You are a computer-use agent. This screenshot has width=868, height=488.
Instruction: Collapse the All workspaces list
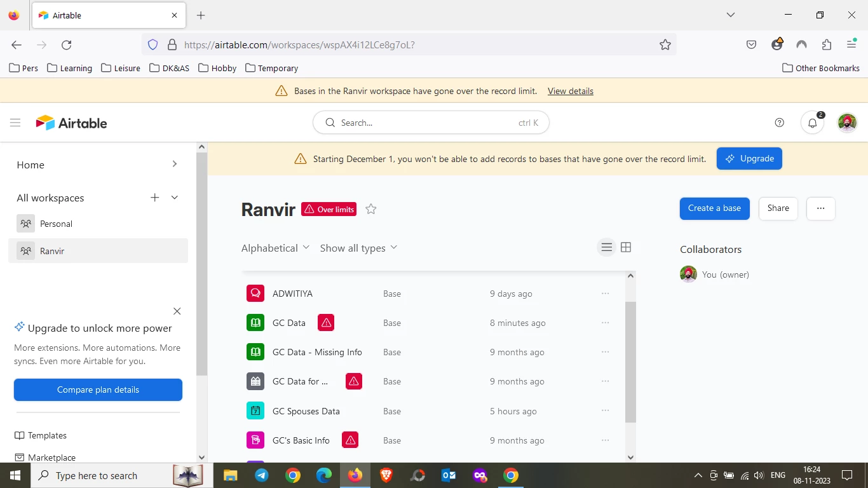[x=175, y=198]
